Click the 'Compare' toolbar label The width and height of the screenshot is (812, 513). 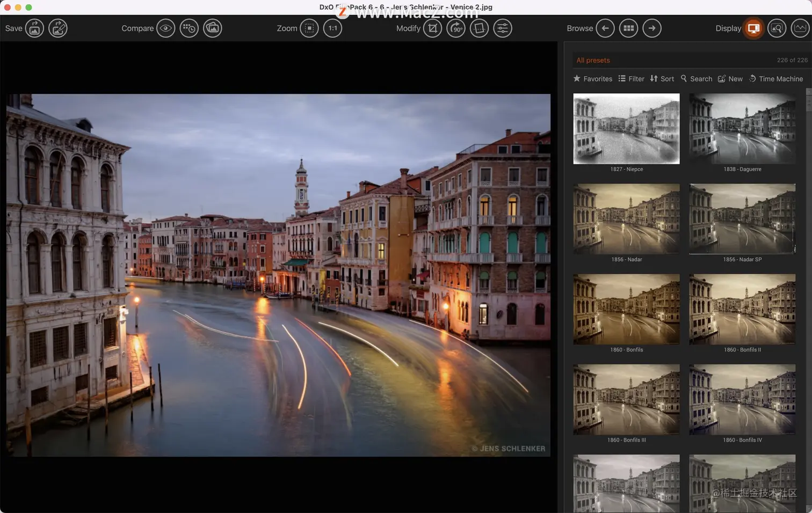[x=137, y=28]
